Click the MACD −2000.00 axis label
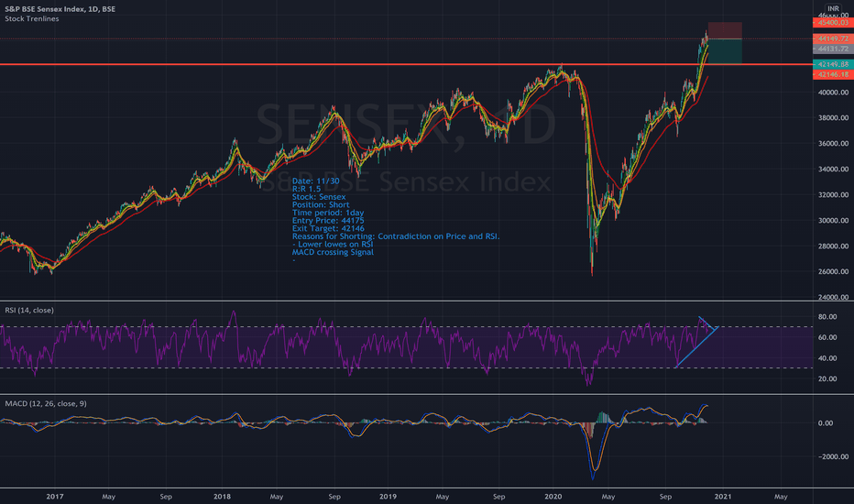This screenshot has width=854, height=504. tap(831, 456)
